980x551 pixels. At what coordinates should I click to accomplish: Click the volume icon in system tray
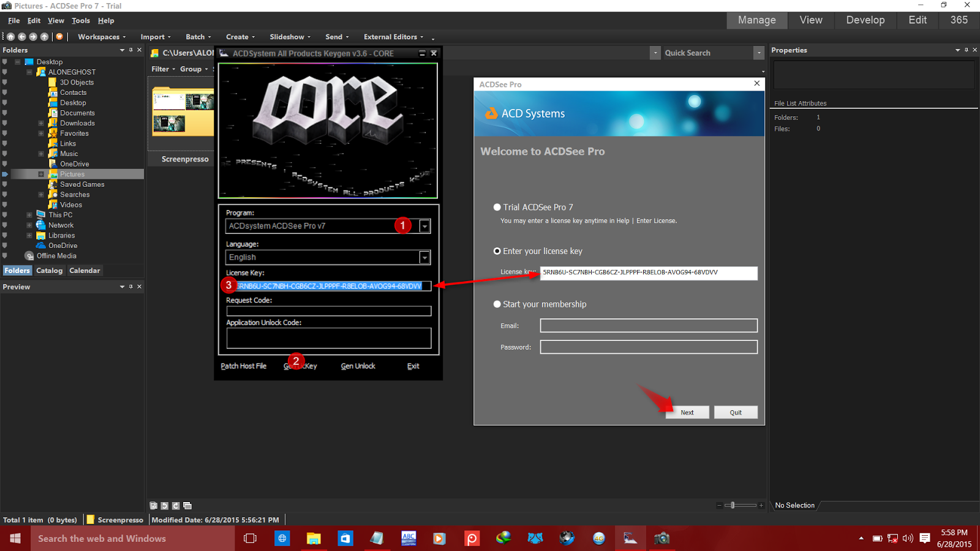coord(908,539)
